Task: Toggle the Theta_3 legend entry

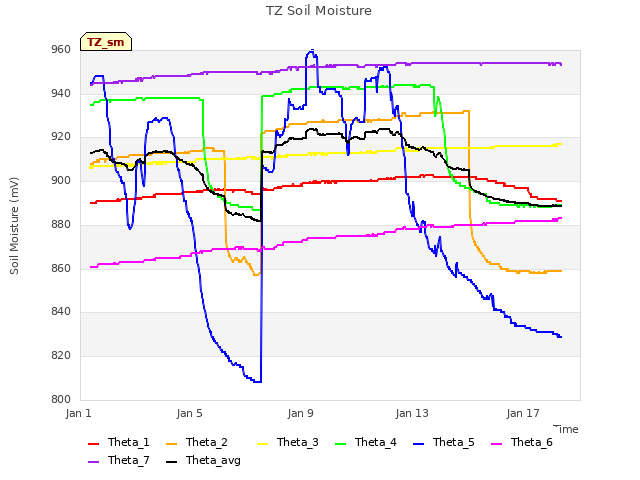Action: tap(288, 442)
